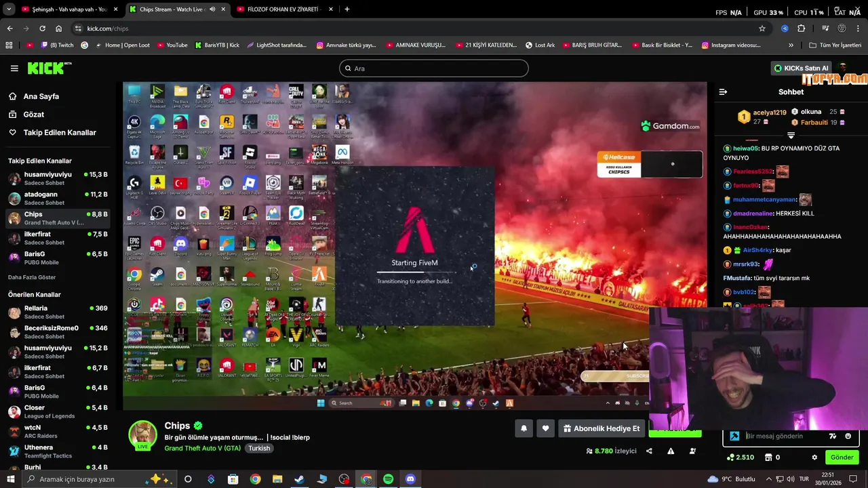Click the heart follow icon
Image resolution: width=868 pixels, height=488 pixels.
(x=545, y=428)
